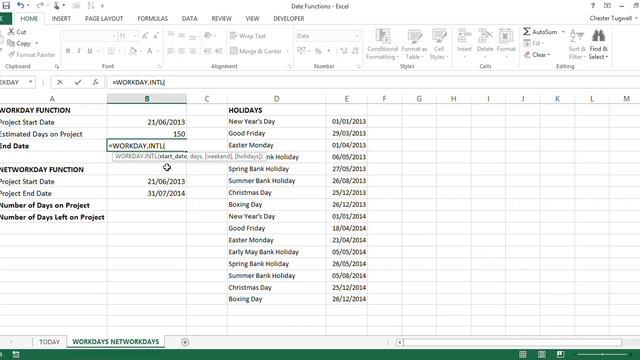Screen dimensions: 640x360
Task: Open the font size dropdown
Action: [135, 36]
